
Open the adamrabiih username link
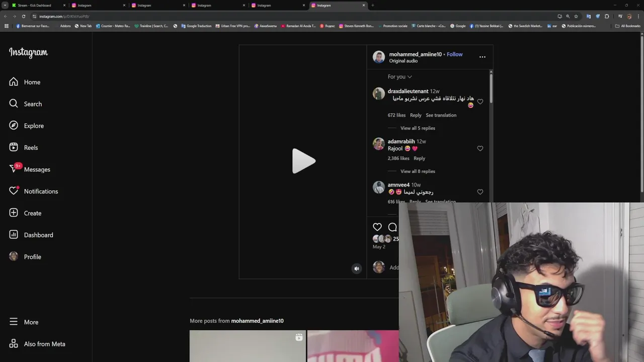point(401,142)
